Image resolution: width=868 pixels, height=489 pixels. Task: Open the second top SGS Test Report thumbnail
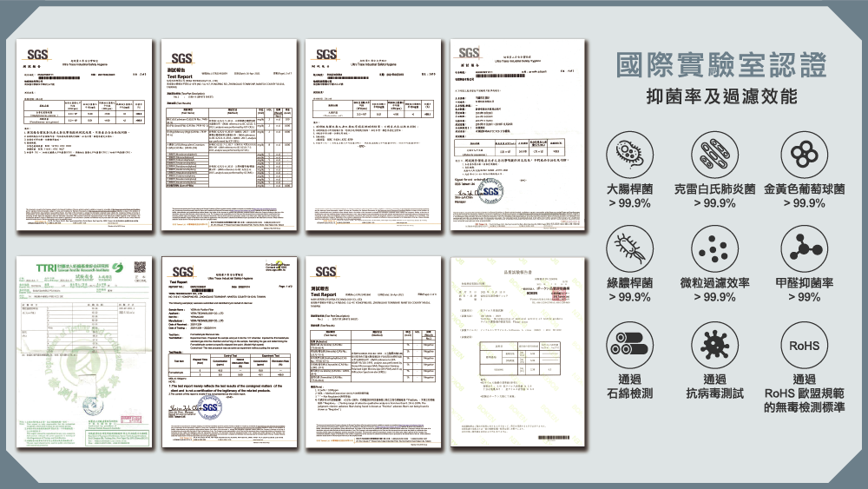[229, 135]
